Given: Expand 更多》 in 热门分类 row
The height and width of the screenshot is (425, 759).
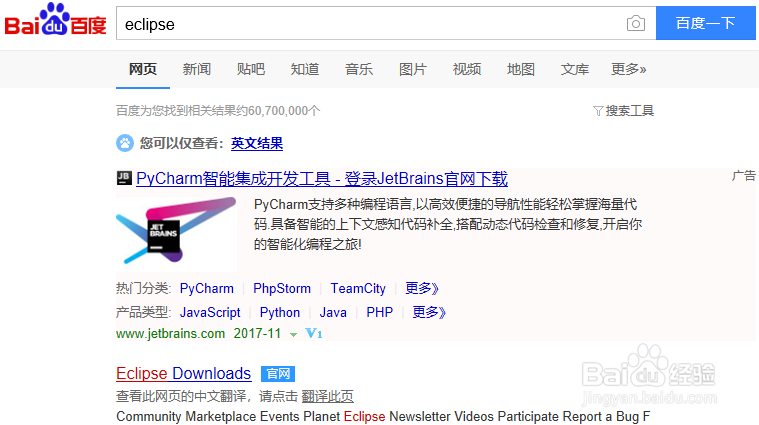Looking at the screenshot, I should (422, 288).
